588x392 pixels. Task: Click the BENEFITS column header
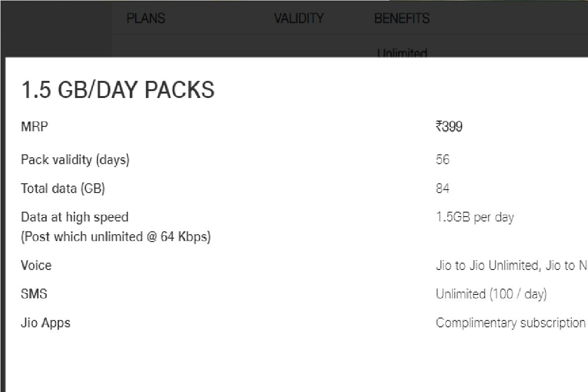[x=402, y=19]
